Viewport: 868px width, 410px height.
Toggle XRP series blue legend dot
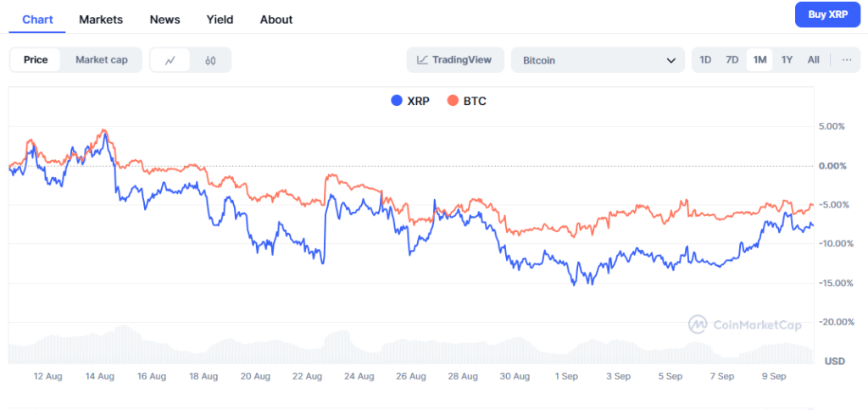tap(396, 101)
